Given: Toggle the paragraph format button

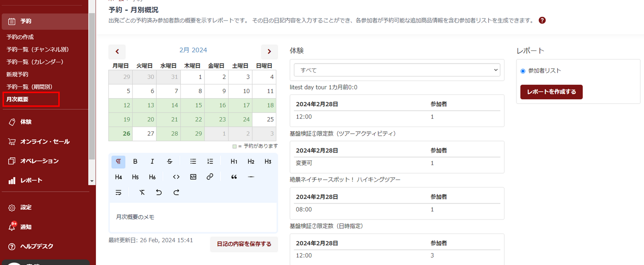Looking at the screenshot, I should point(118,161).
